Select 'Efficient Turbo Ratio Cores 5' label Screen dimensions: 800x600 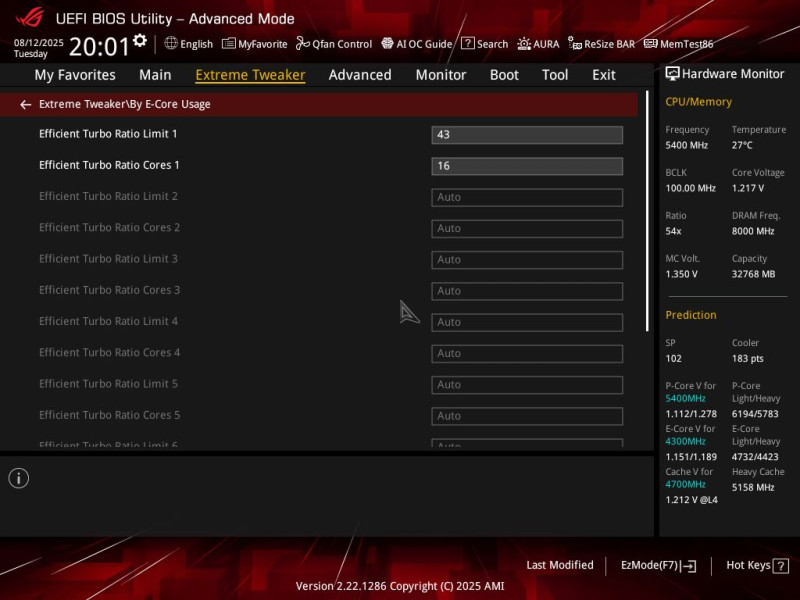(109, 415)
